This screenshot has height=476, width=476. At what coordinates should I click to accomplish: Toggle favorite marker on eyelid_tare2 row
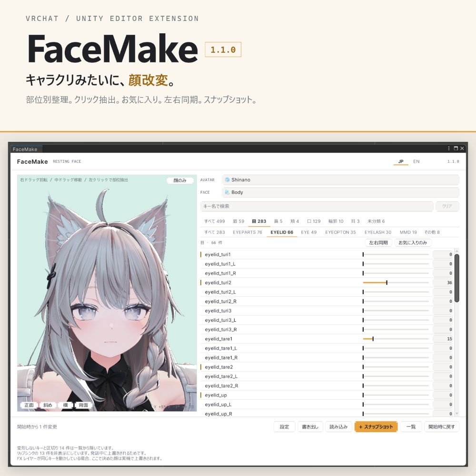201,367
